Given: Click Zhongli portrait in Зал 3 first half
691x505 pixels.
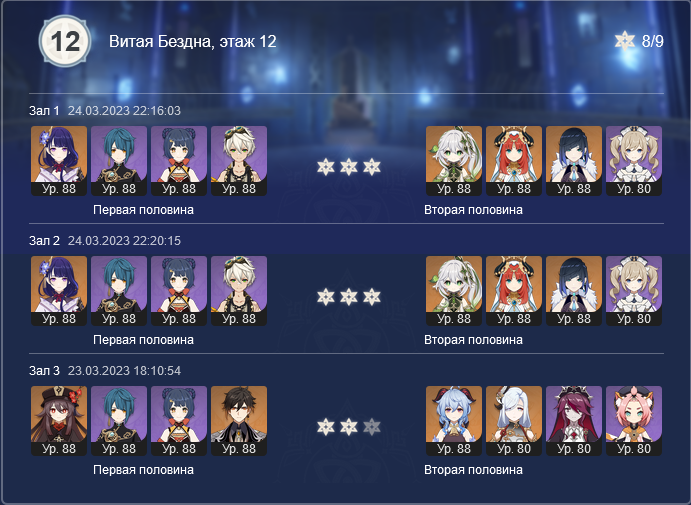Looking at the screenshot, I should tap(239, 421).
